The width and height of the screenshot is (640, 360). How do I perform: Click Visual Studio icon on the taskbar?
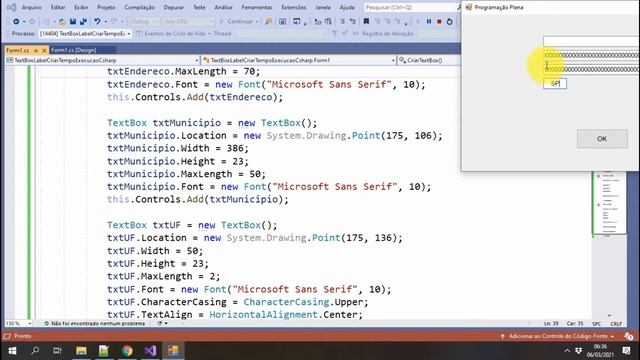coord(150,351)
